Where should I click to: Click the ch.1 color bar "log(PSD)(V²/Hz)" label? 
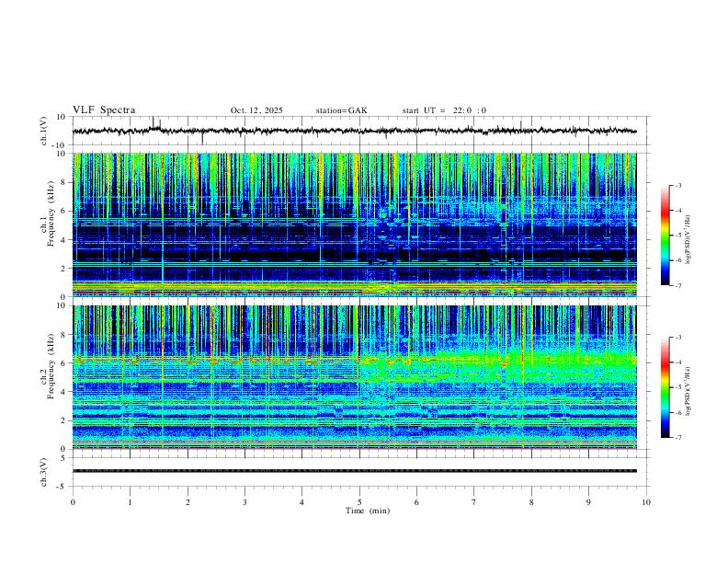688,240
